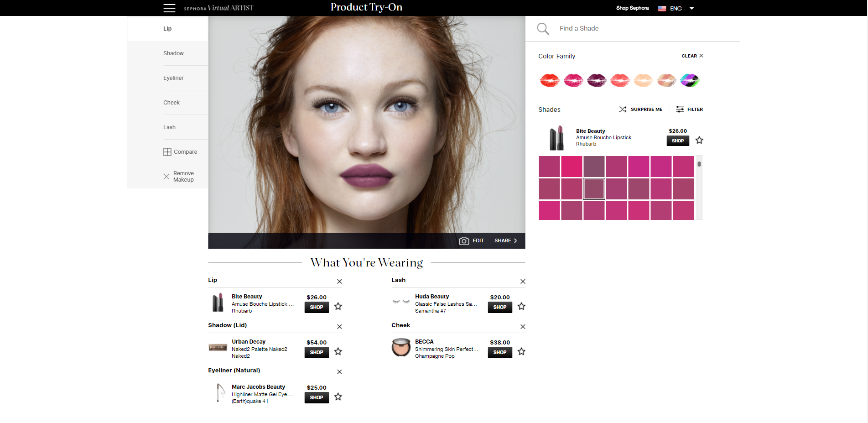Select the coral lip color family
The width and height of the screenshot is (868, 423).
click(x=620, y=80)
